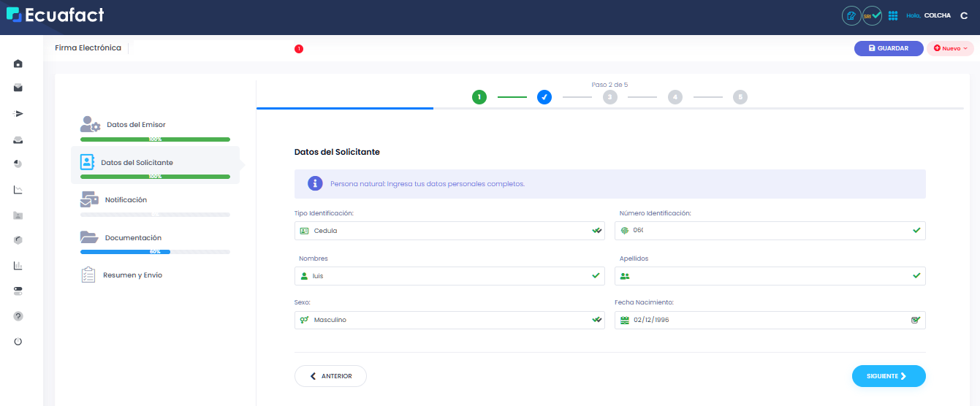Open the pie chart icon in sidebar
The image size is (980, 406).
pyautogui.click(x=18, y=164)
